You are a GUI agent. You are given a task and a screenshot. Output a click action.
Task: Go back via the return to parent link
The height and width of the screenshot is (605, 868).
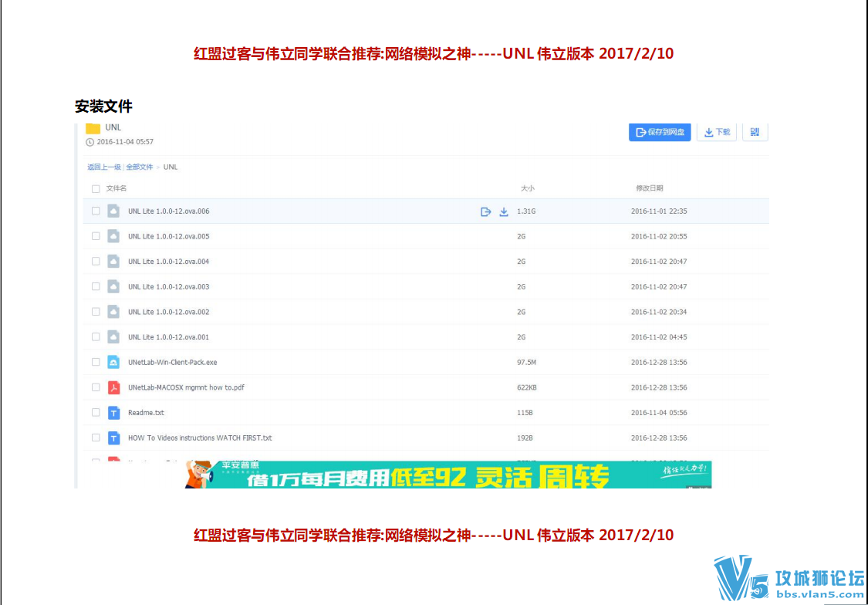(x=104, y=167)
